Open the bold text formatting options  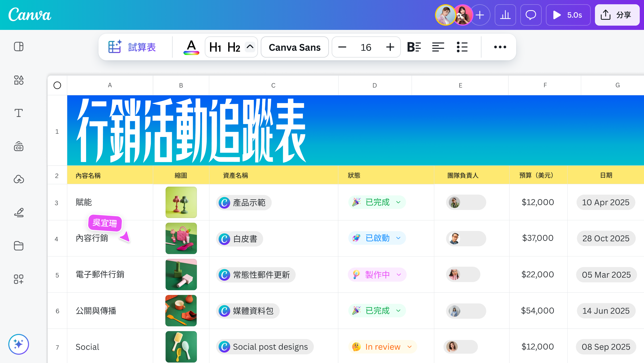tap(414, 47)
